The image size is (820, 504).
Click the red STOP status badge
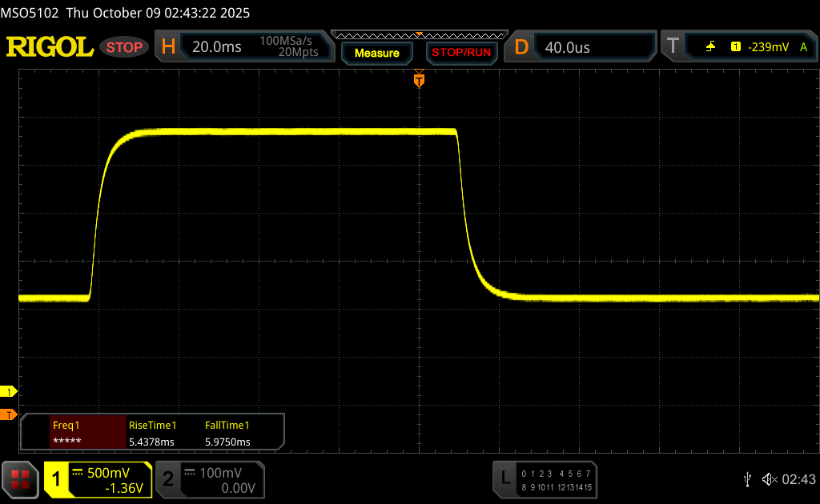tap(125, 47)
